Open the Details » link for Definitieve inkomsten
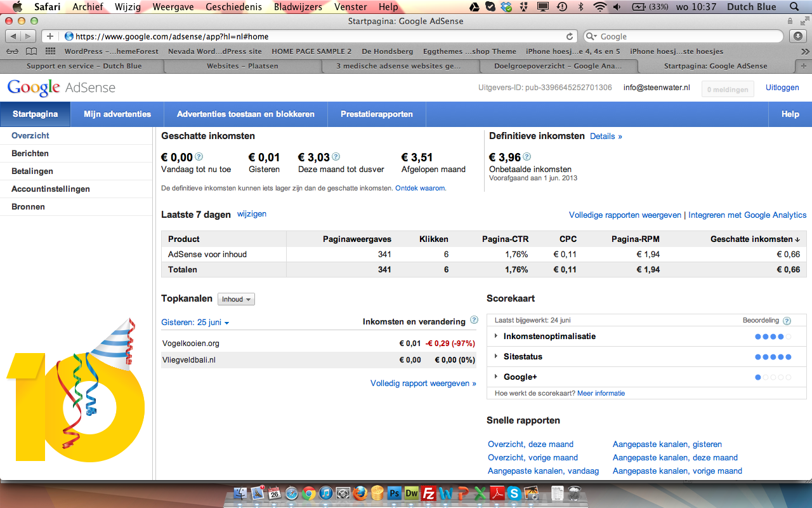 pyautogui.click(x=606, y=137)
